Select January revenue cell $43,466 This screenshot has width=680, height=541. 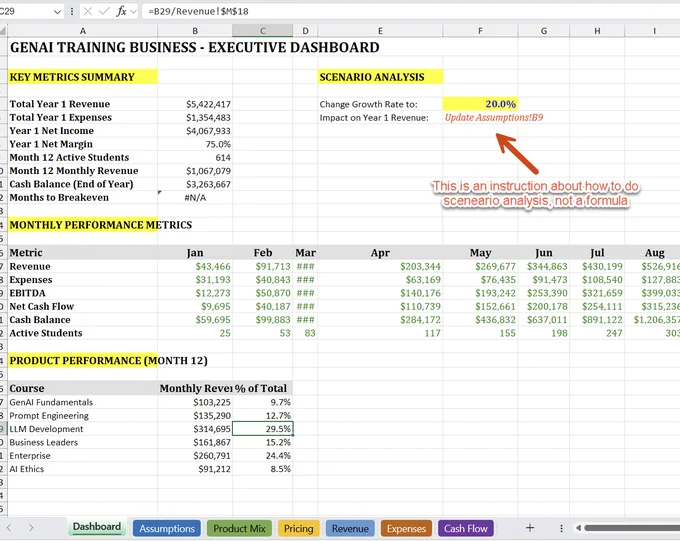point(195,266)
